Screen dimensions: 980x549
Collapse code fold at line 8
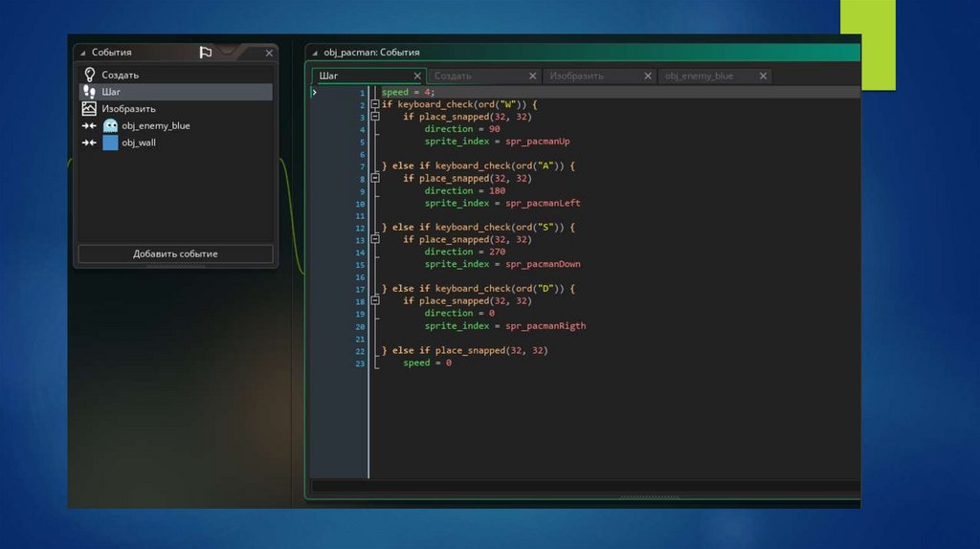click(375, 178)
